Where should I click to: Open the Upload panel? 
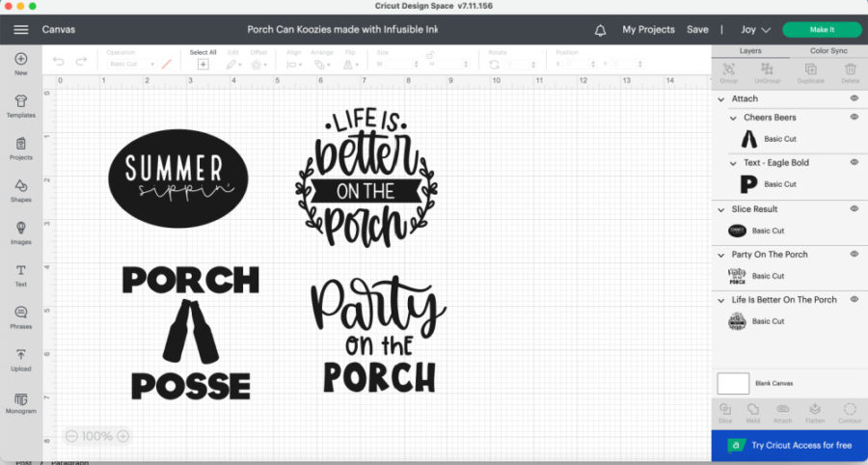pos(20,358)
